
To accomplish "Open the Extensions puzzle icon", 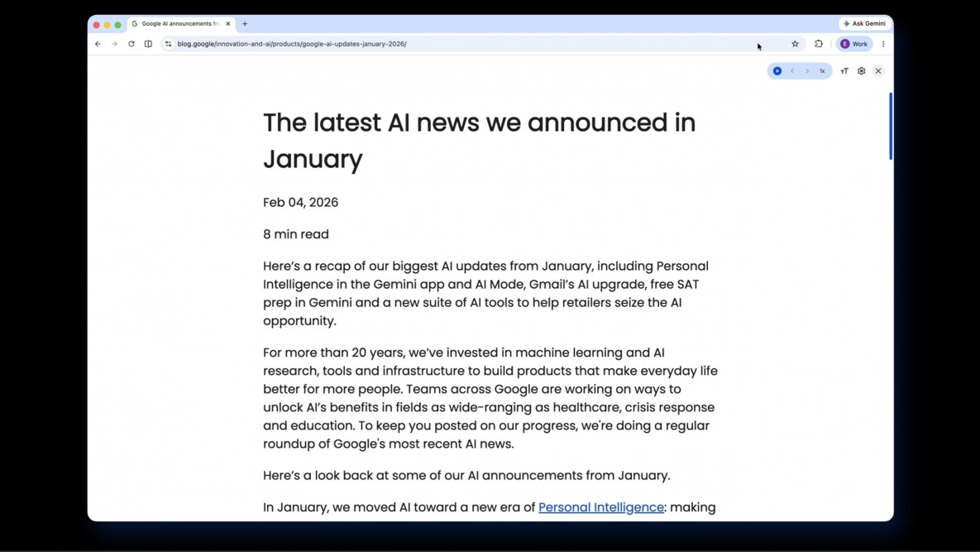I will click(819, 44).
